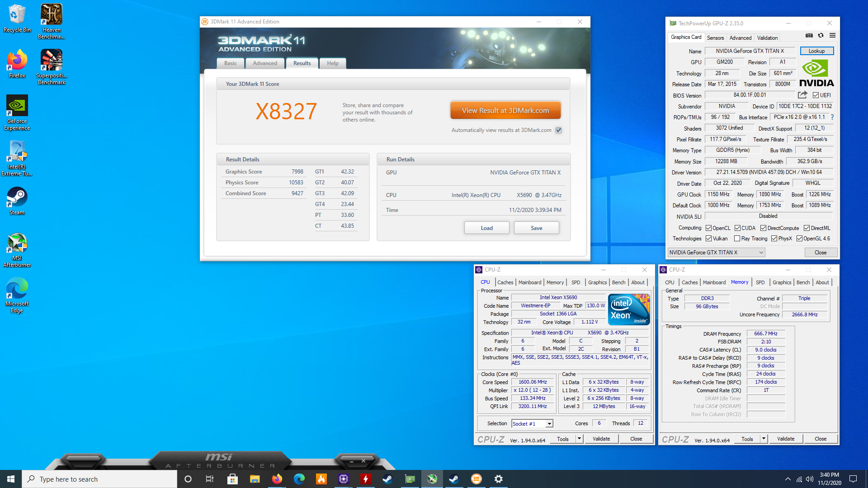The height and width of the screenshot is (488, 868).
Task: Open the Validation tab in GPU-Z
Action: click(x=767, y=38)
